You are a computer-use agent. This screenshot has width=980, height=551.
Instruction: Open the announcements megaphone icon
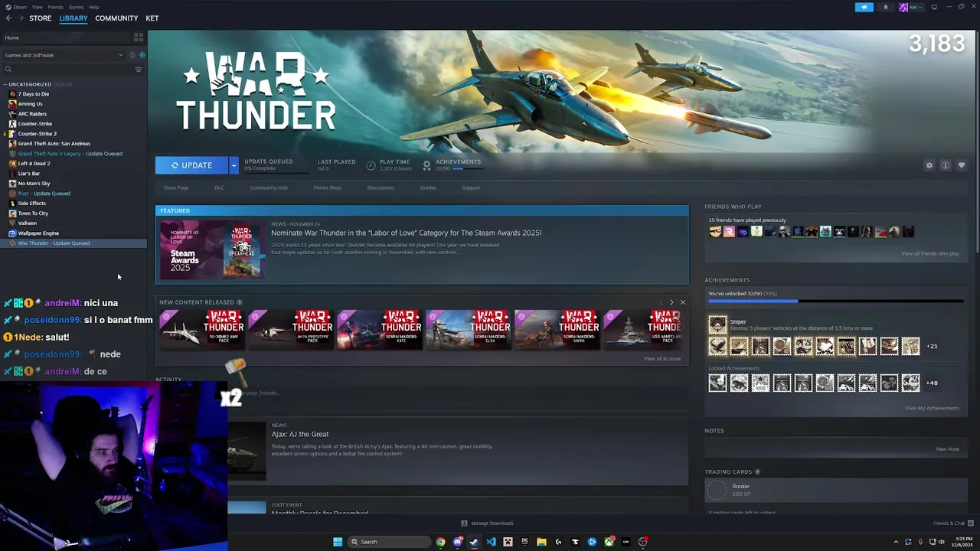[864, 7]
